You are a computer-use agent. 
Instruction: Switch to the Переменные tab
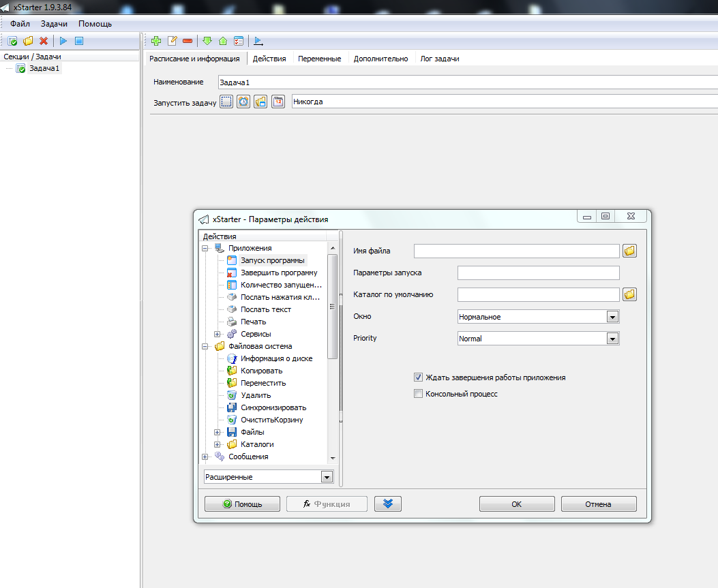tap(320, 59)
